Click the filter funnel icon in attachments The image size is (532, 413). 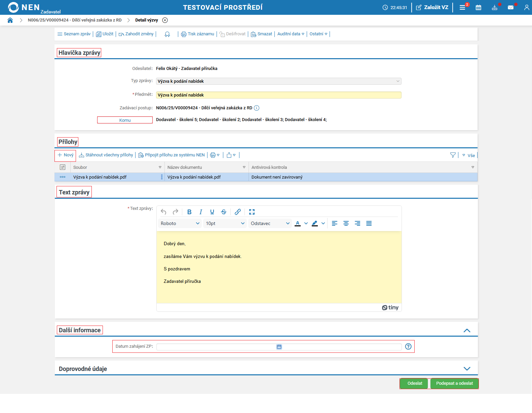(x=453, y=155)
